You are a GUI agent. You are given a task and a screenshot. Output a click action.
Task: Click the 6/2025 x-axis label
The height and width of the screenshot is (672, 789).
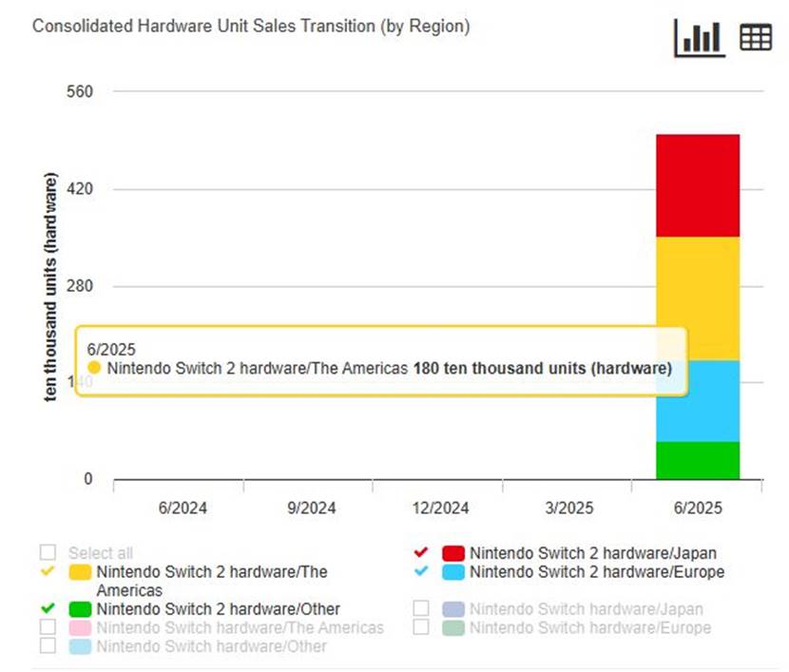coord(698,508)
